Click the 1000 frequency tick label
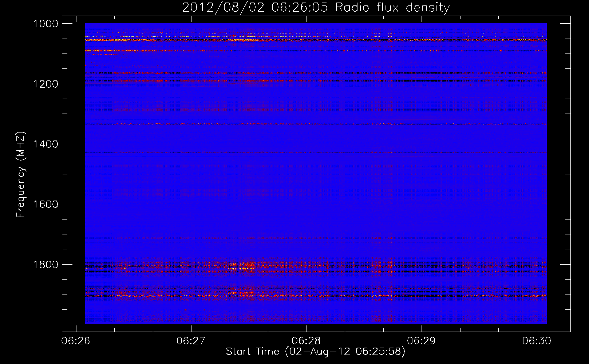Image resolution: width=589 pixels, height=364 pixels. [46, 24]
